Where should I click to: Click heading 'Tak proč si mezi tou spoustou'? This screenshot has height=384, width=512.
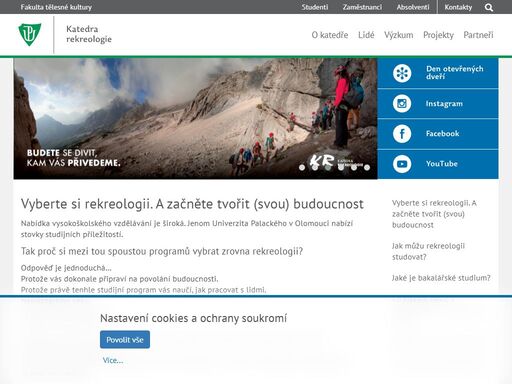(x=162, y=251)
